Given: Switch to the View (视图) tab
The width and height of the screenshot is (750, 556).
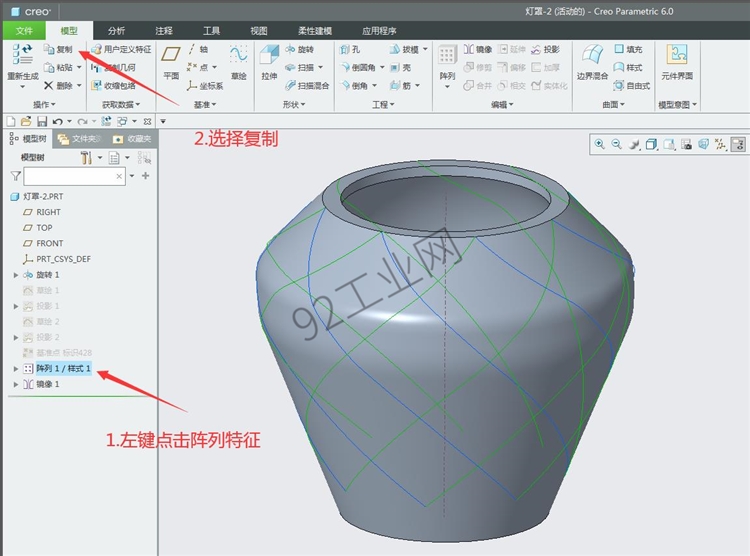Looking at the screenshot, I should click(259, 31).
